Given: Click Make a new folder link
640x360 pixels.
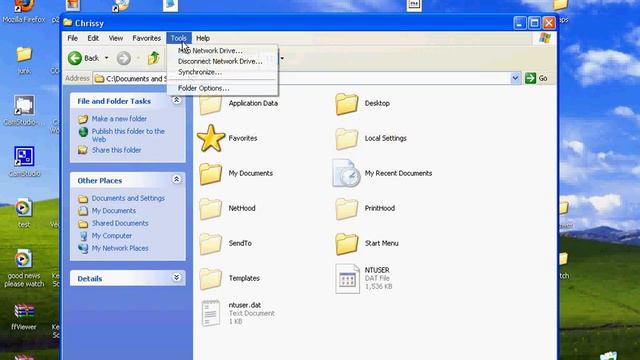Looking at the screenshot, I should click(x=119, y=119).
